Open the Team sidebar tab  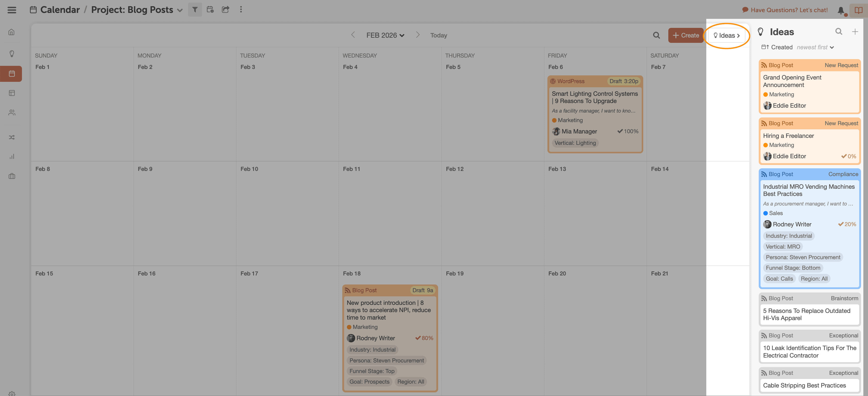click(11, 113)
